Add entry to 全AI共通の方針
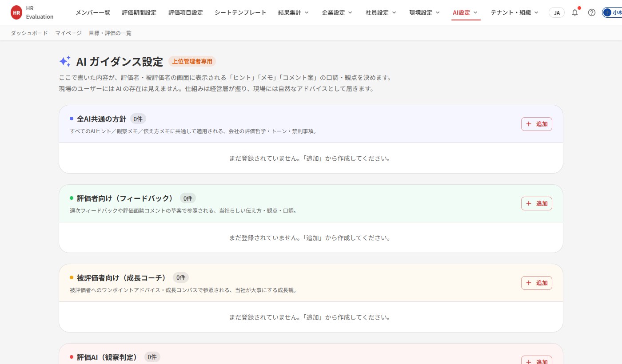 pyautogui.click(x=537, y=124)
